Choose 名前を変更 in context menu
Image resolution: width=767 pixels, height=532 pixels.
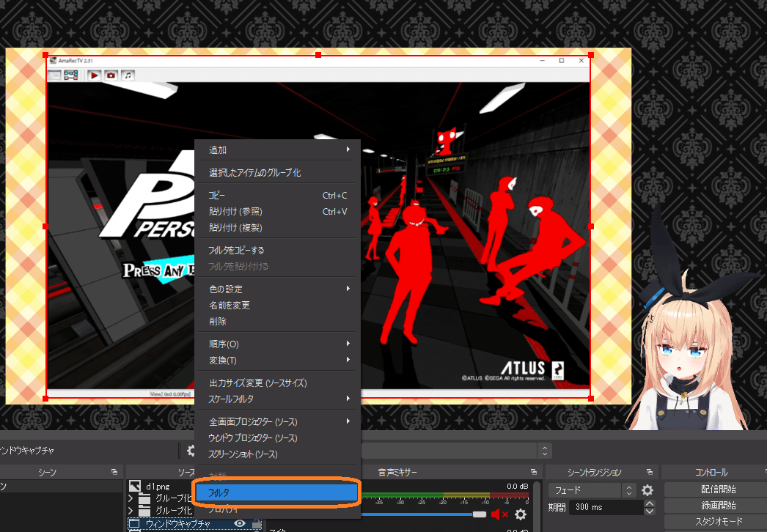(277, 305)
